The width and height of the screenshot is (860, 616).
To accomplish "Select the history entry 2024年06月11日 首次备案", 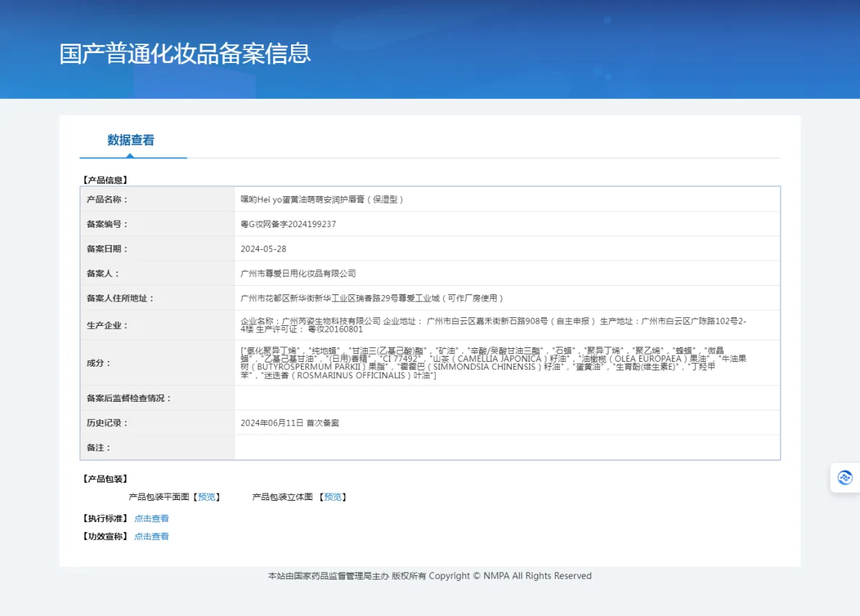I will click(x=290, y=423).
